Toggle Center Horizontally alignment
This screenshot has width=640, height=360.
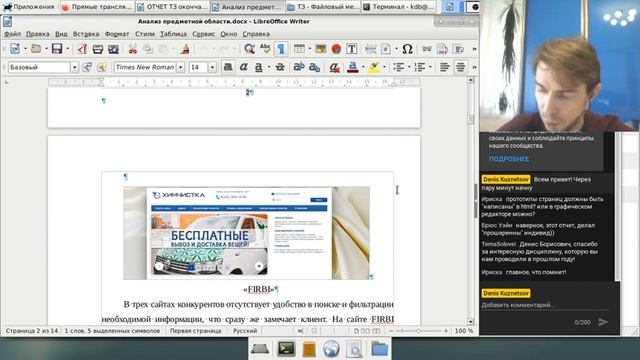pos(460,67)
